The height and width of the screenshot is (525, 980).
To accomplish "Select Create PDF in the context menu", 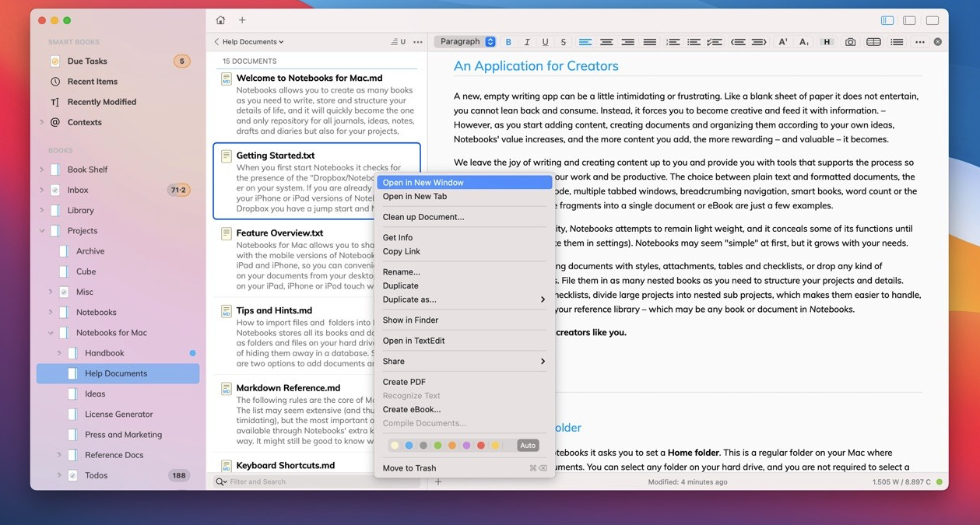I will pos(402,381).
